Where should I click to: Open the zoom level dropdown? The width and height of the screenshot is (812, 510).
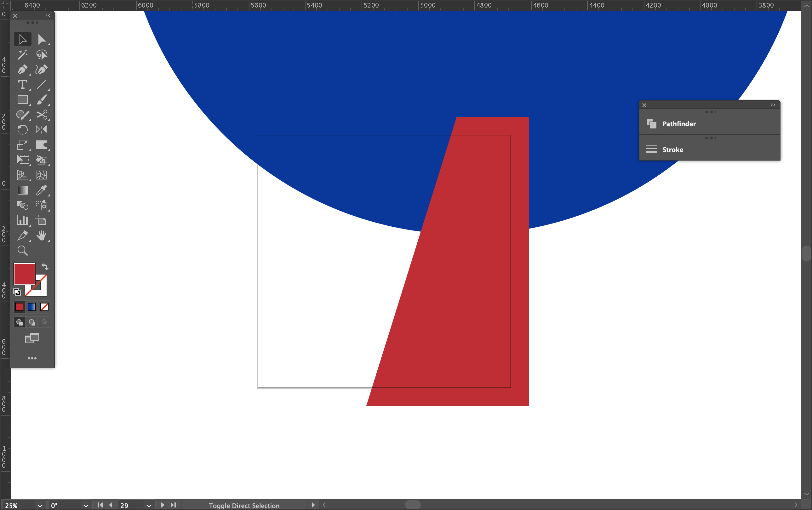[x=40, y=506]
